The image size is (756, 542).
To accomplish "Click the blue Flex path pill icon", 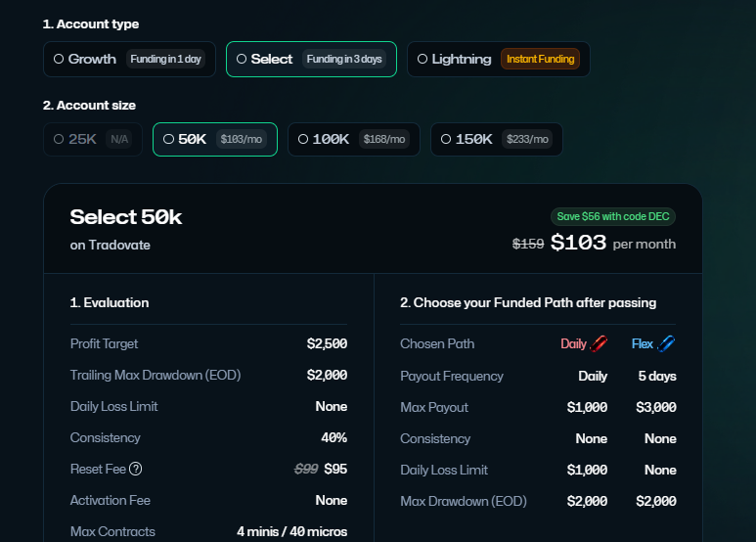I will (666, 343).
